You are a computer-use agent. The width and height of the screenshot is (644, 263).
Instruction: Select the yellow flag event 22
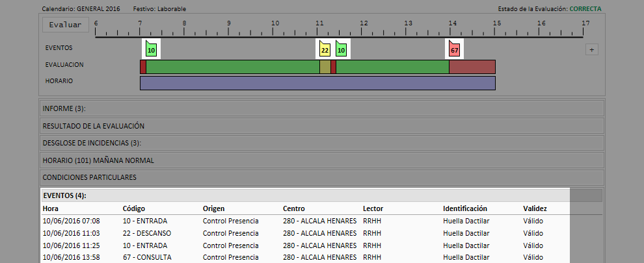click(325, 49)
